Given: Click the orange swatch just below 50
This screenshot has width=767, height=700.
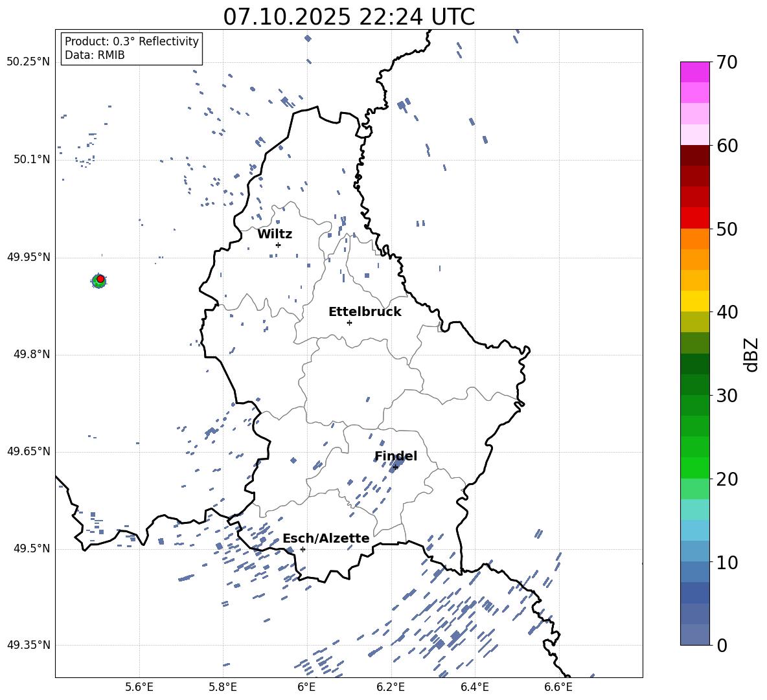Looking at the screenshot, I should click(x=695, y=239).
